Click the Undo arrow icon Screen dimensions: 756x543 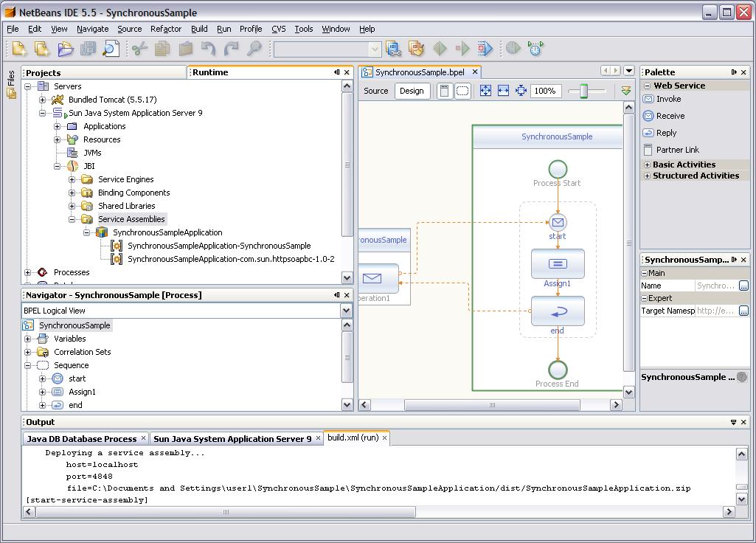(208, 49)
